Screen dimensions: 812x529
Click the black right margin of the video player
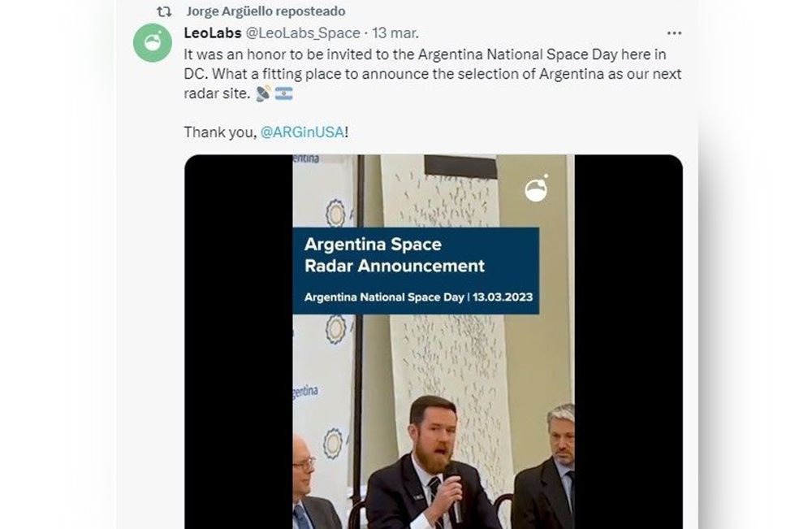tap(628, 341)
